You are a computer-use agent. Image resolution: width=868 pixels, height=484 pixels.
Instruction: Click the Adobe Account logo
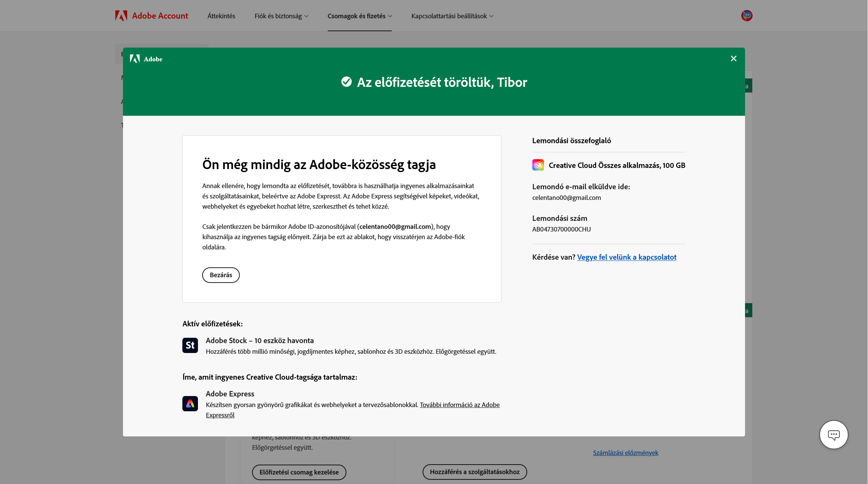click(152, 16)
